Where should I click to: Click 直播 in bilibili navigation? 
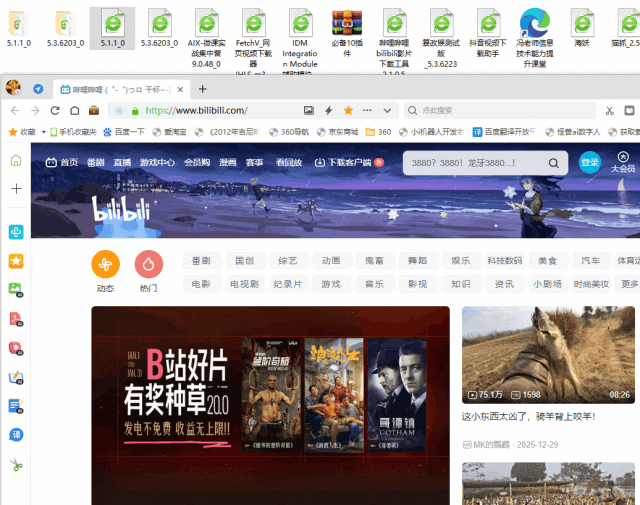click(x=122, y=162)
